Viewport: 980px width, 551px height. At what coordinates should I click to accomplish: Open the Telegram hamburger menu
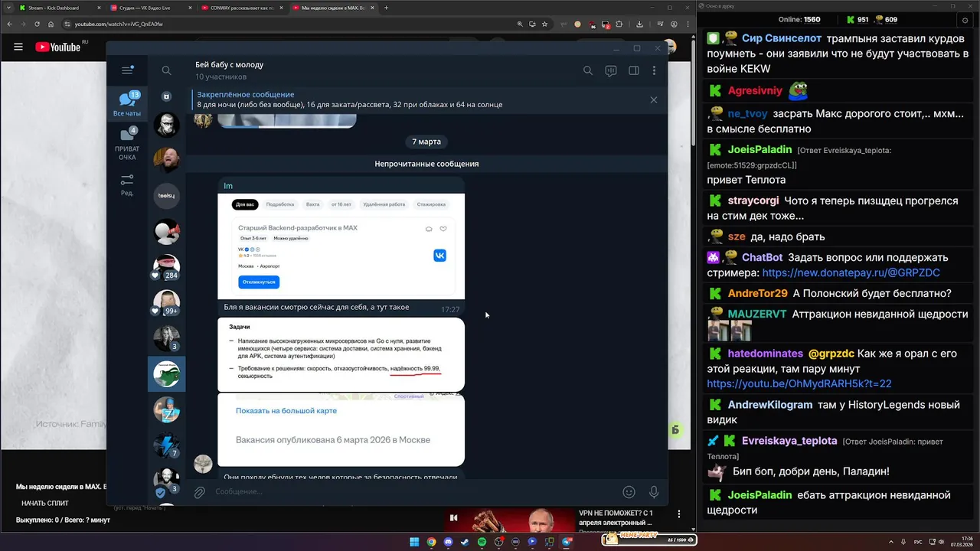(x=127, y=70)
